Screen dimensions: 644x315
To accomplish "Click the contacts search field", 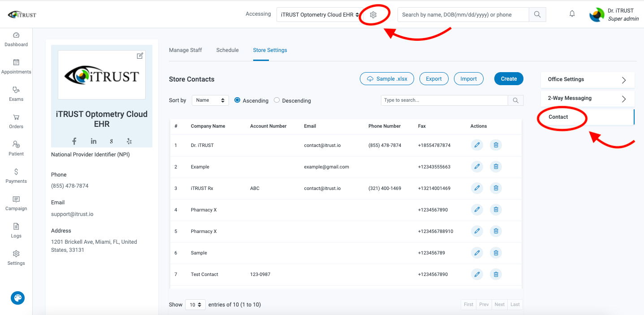I will coord(444,100).
